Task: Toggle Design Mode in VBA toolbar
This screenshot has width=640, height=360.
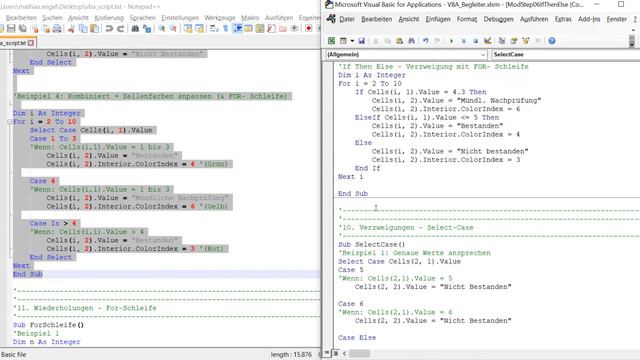Action: [x=487, y=41]
